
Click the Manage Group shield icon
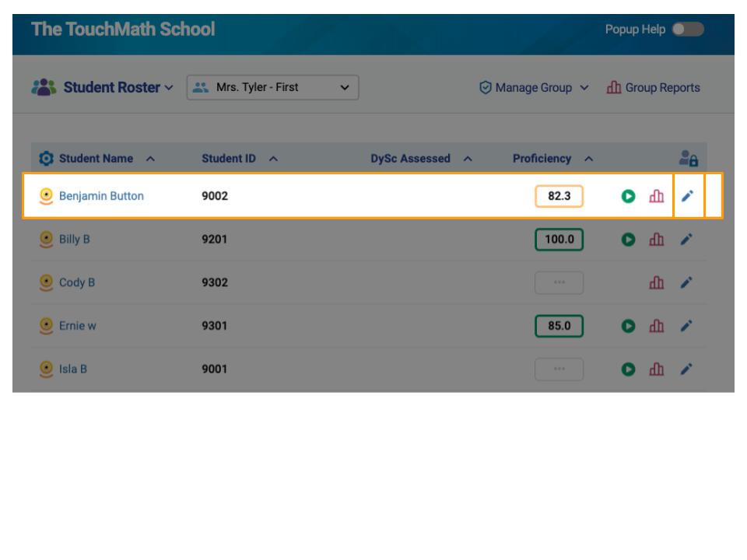tap(485, 88)
